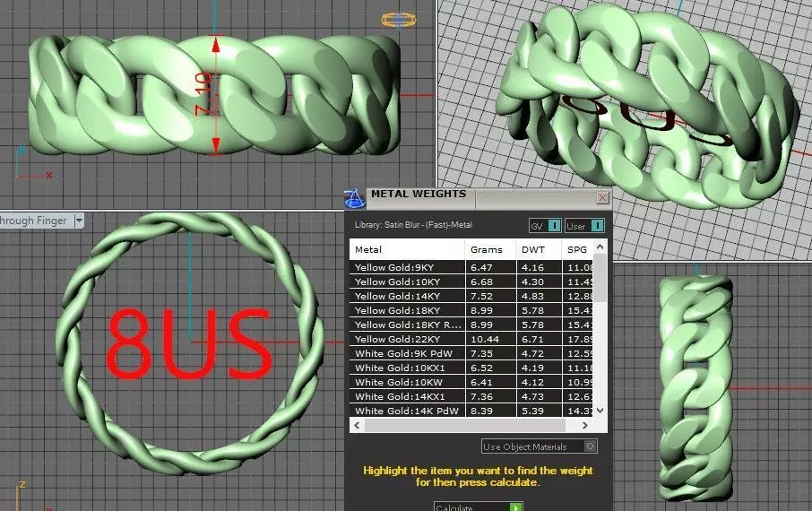Click the 7.52 grams cell
Viewport: 812px width, 511px height.
(x=490, y=296)
